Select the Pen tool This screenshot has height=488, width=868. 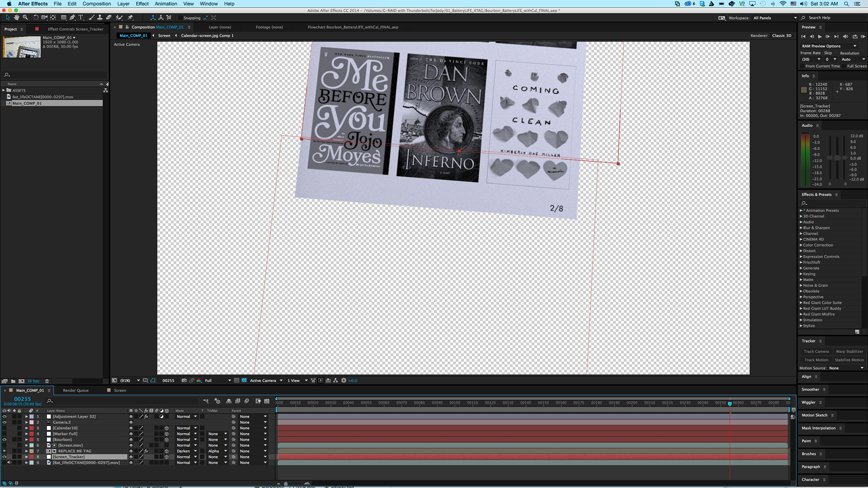point(72,18)
